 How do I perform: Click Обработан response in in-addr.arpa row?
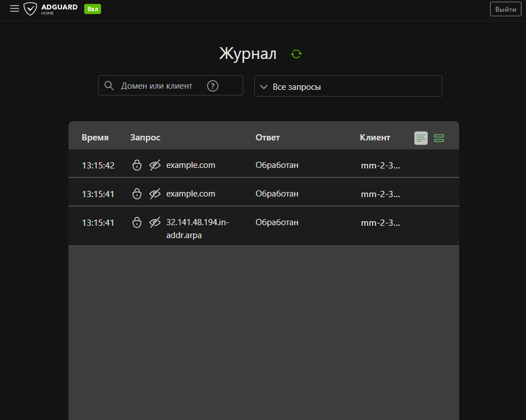(x=277, y=222)
